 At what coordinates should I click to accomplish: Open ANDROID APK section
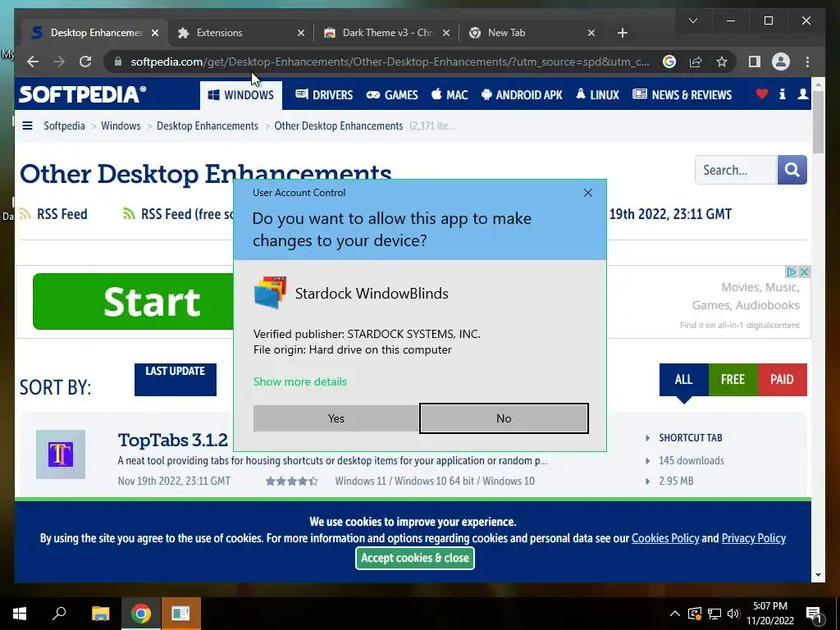(x=522, y=95)
